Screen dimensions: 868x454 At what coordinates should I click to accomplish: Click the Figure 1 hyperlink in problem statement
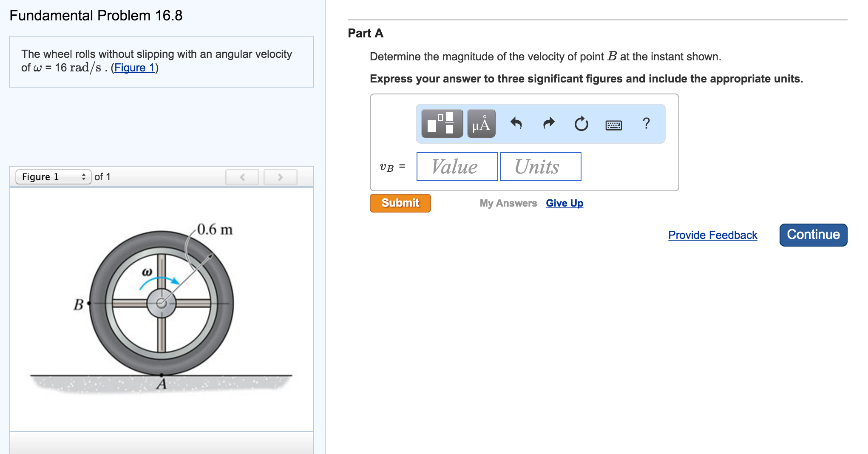click(x=134, y=67)
